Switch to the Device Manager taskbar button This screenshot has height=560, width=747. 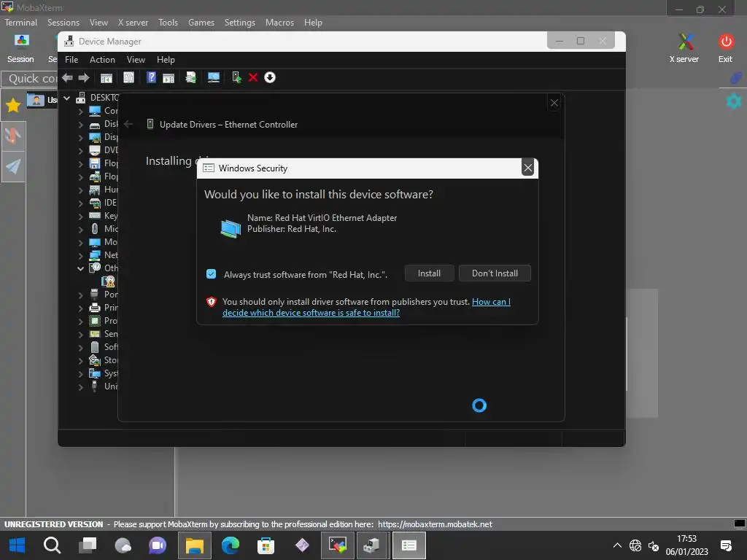371,545
